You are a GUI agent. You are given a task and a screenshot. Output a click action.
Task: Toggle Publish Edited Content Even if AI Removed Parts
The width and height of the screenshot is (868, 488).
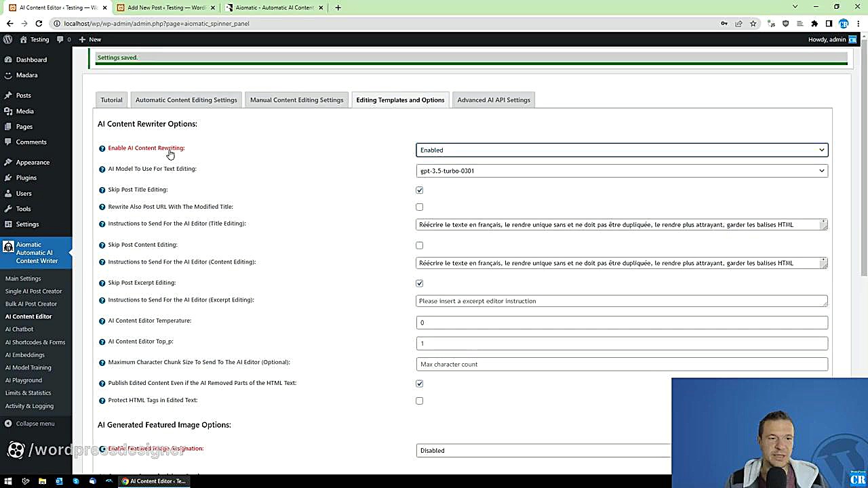click(x=419, y=384)
